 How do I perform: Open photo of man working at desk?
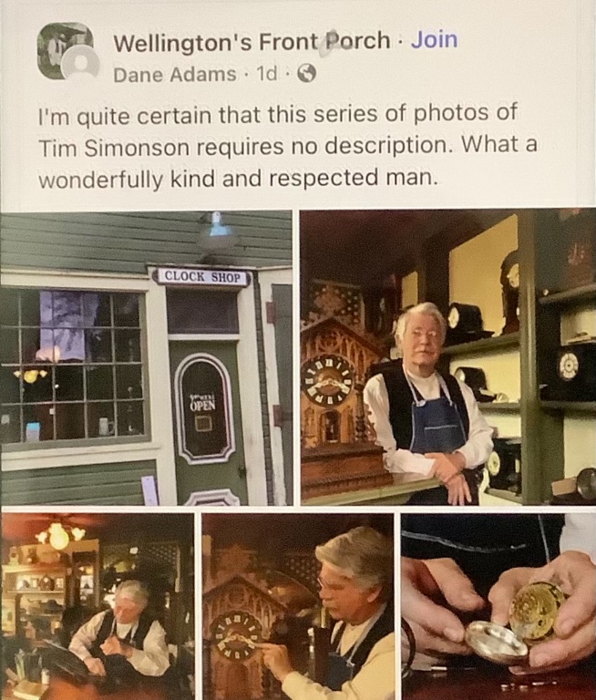coord(98,606)
